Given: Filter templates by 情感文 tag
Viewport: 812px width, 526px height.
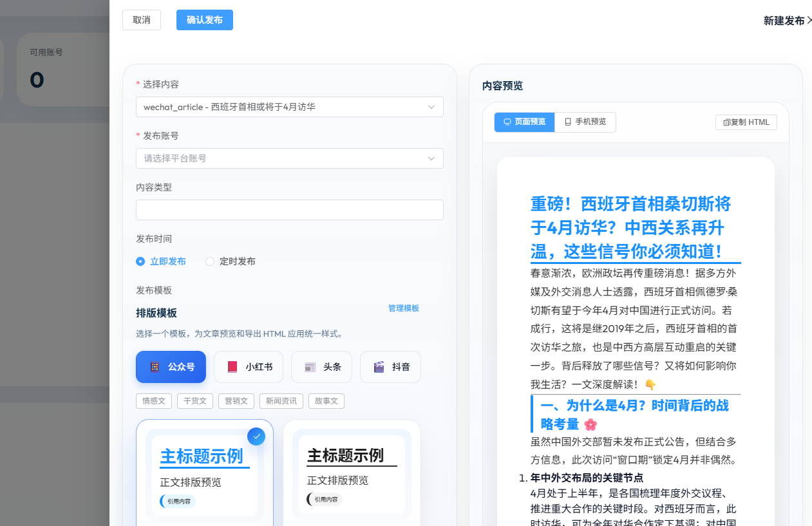Looking at the screenshot, I should 154,401.
